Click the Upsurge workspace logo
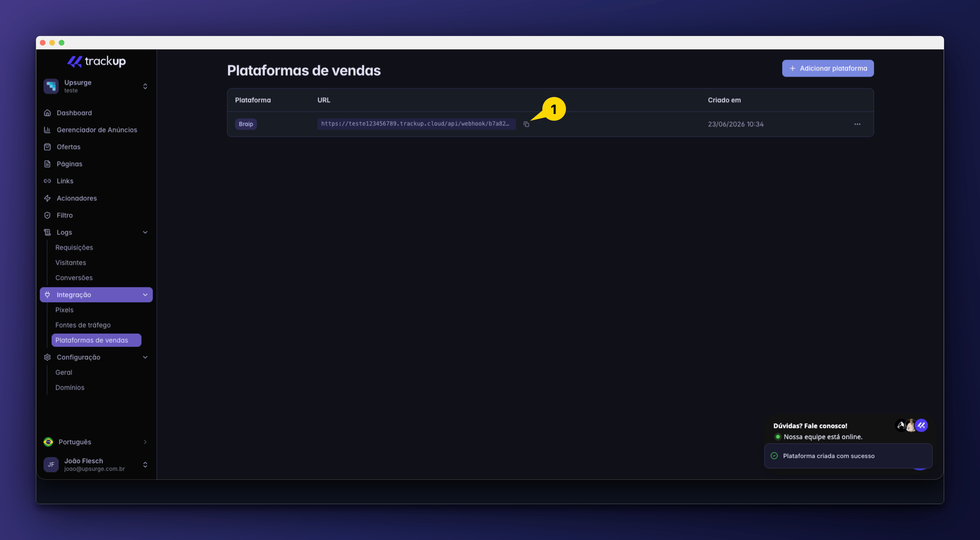This screenshot has width=980, height=540. [51, 86]
